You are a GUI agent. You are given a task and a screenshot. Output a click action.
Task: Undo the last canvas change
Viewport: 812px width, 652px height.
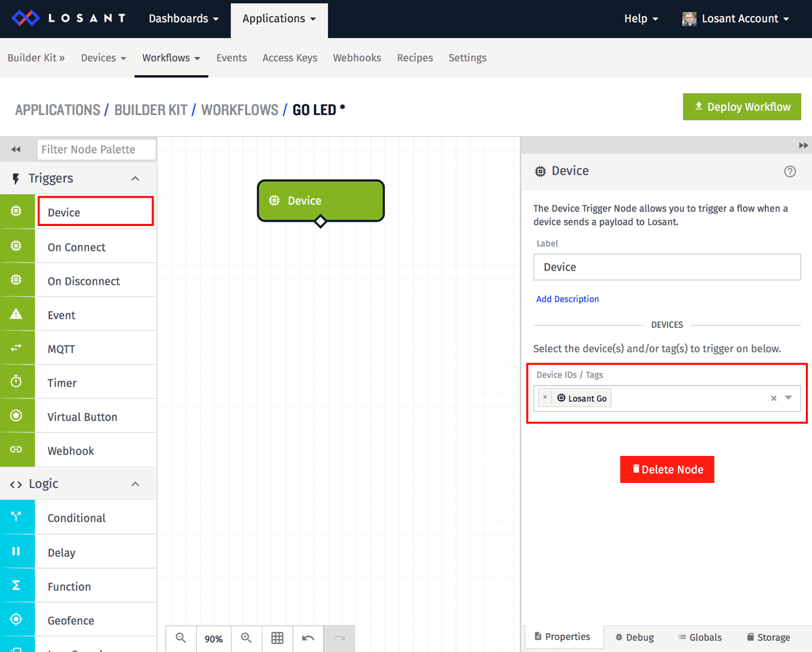coord(309,638)
